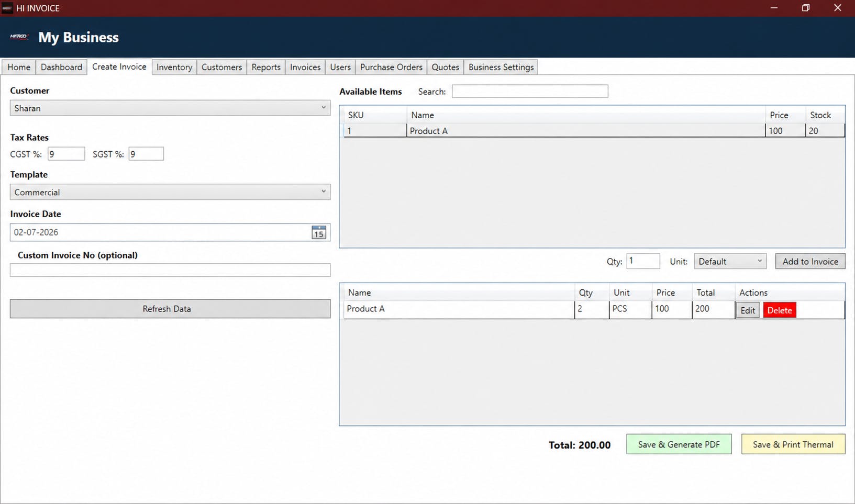
Task: Expand the Template dropdown showing Commercial
Action: tap(170, 192)
